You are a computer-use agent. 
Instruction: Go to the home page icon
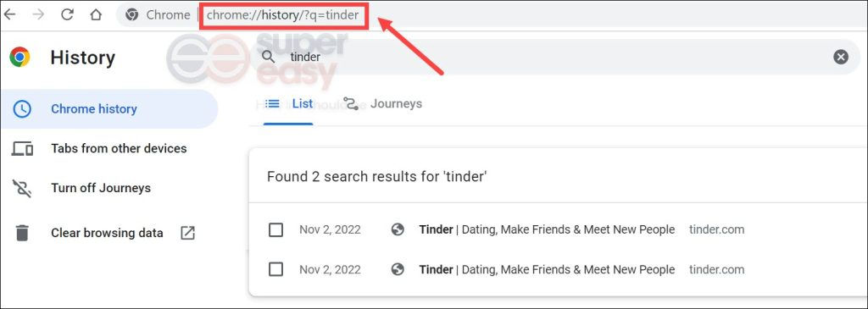click(x=96, y=15)
